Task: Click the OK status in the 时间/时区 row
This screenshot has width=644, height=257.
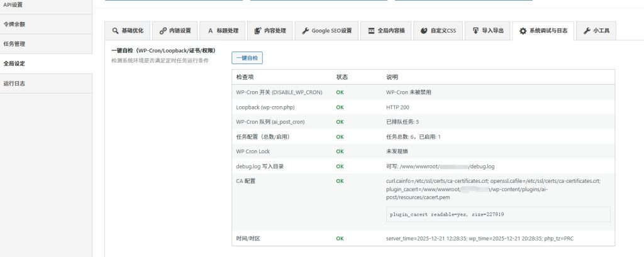Action: pyautogui.click(x=340, y=239)
